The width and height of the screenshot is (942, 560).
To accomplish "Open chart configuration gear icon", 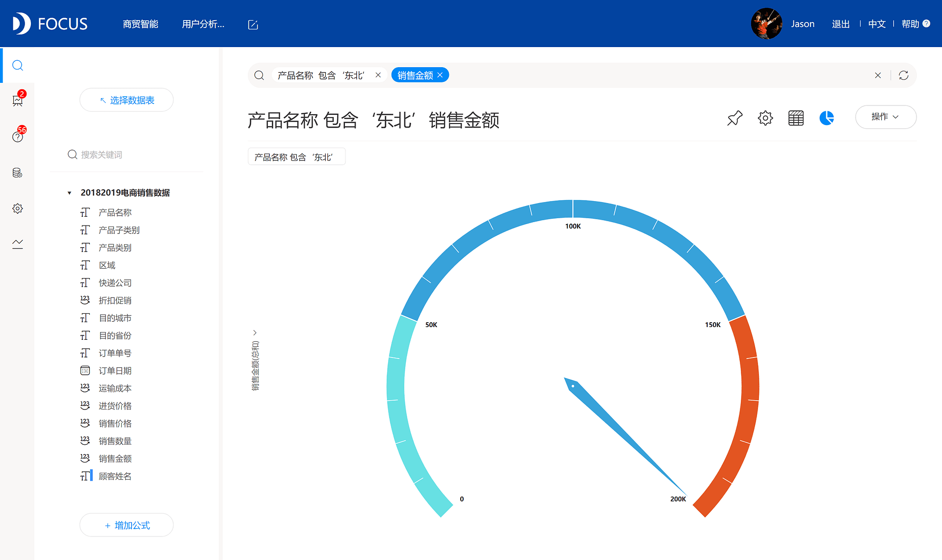I will pos(765,118).
